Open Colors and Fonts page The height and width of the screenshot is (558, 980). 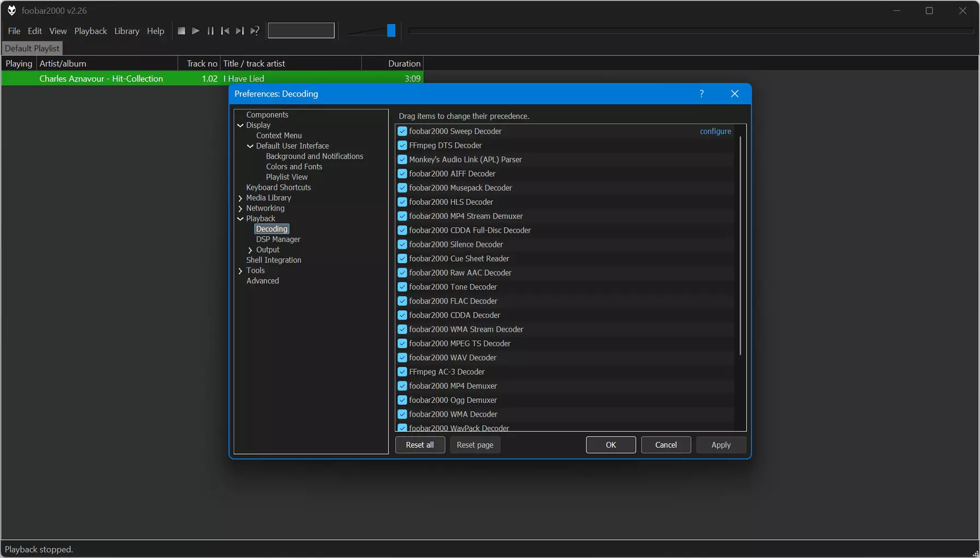tap(294, 167)
